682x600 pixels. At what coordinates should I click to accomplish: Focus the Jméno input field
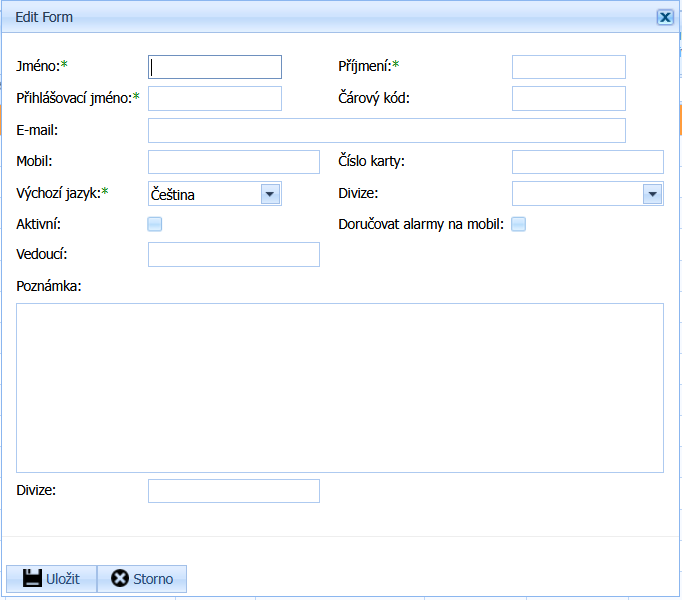click(215, 67)
